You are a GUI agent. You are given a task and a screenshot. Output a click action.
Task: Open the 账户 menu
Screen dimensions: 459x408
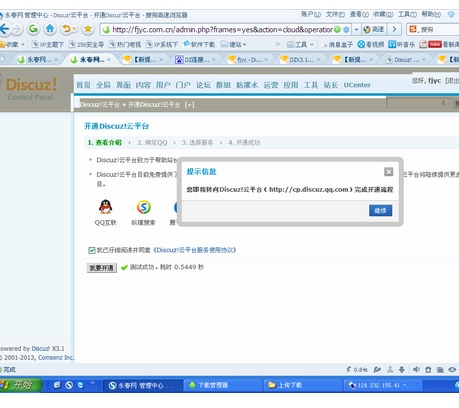pos(311,14)
